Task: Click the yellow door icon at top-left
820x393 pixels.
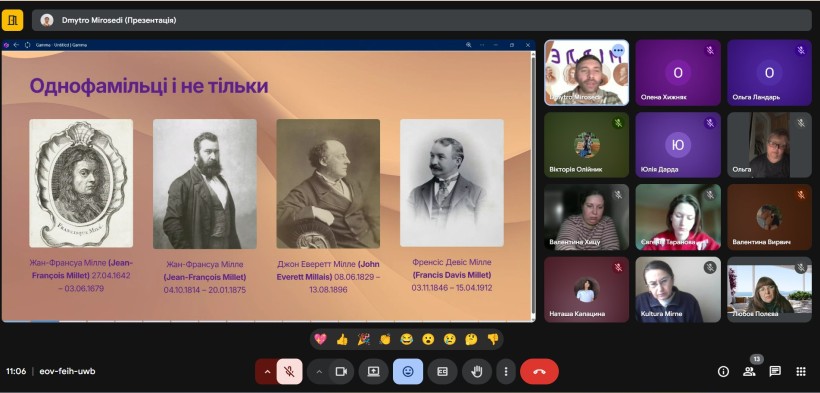Action: pos(13,20)
